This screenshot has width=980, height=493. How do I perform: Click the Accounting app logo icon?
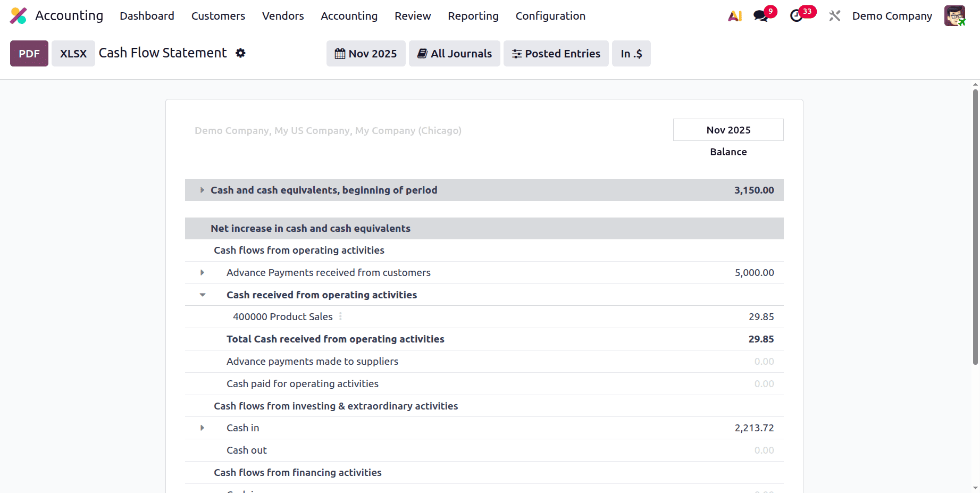pos(19,16)
